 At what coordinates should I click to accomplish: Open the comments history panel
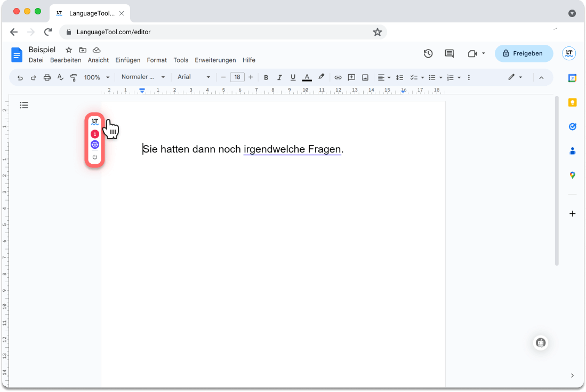pyautogui.click(x=449, y=53)
